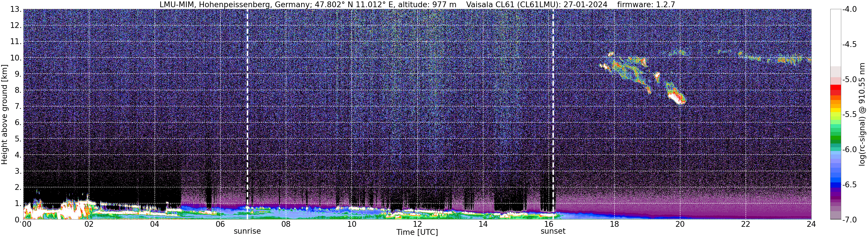Click the '6.' height tick label
Screen dimensions: 868x238
click(x=18, y=123)
